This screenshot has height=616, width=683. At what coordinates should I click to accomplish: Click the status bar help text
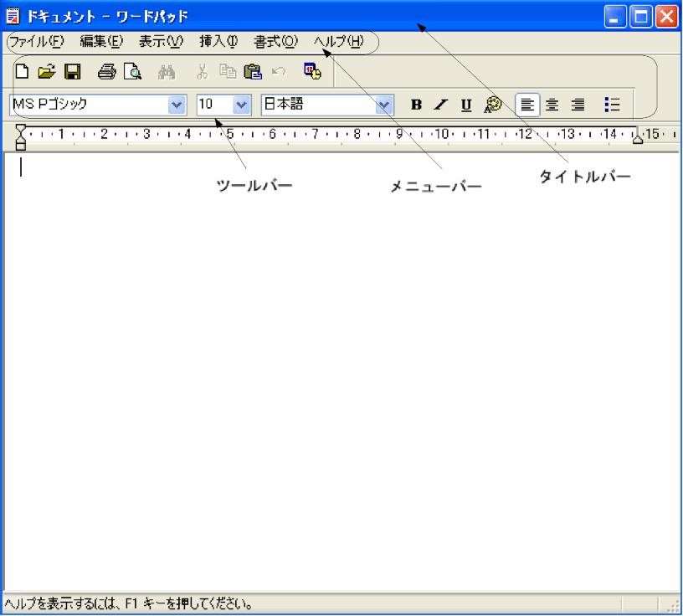pos(130,603)
